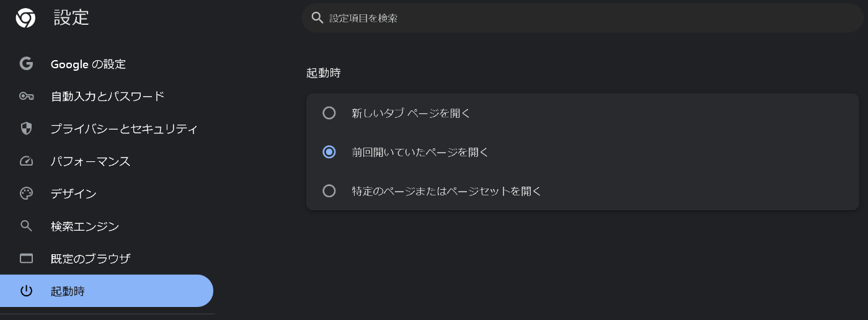Click the palette icon for design
The width and height of the screenshot is (868, 320).
[x=26, y=193]
